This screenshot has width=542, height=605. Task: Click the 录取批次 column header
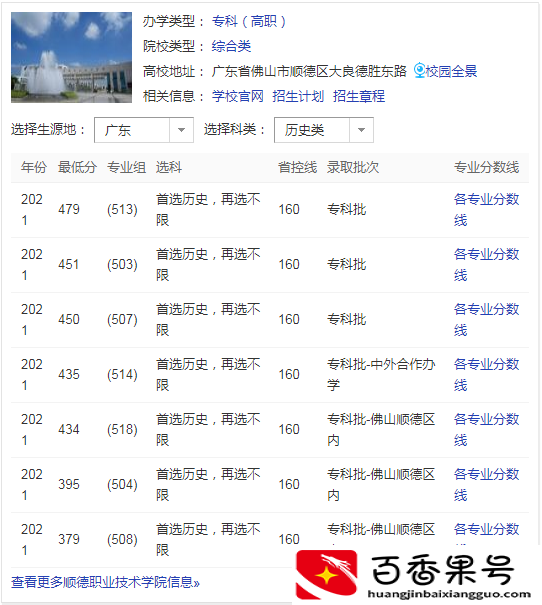[x=353, y=167]
